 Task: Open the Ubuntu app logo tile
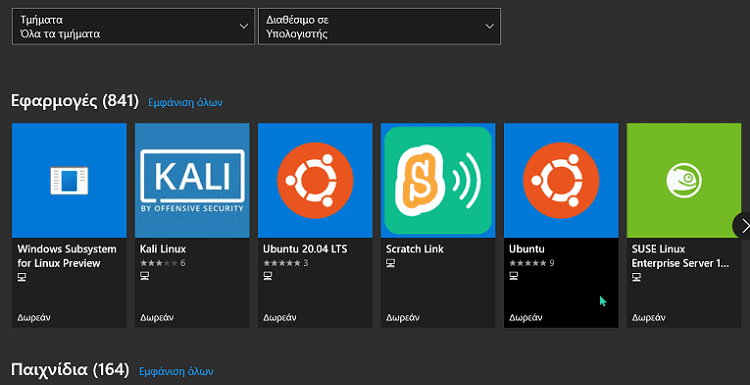pyautogui.click(x=561, y=180)
